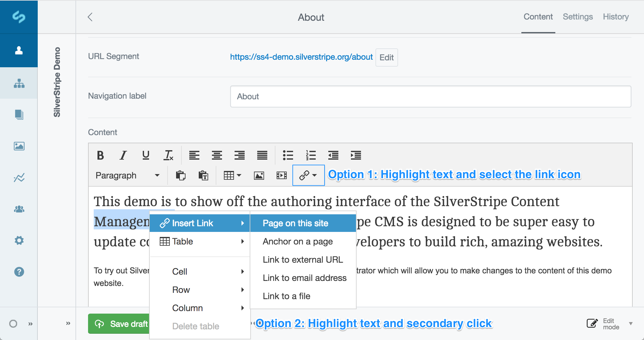Open the Paragraph format dropdown
The height and width of the screenshot is (340, 644).
point(128,175)
